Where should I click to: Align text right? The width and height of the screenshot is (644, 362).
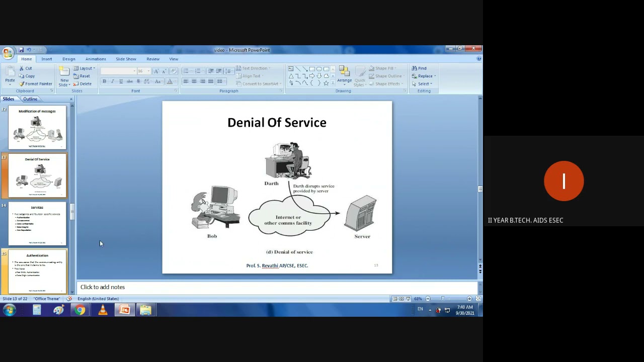(203, 81)
